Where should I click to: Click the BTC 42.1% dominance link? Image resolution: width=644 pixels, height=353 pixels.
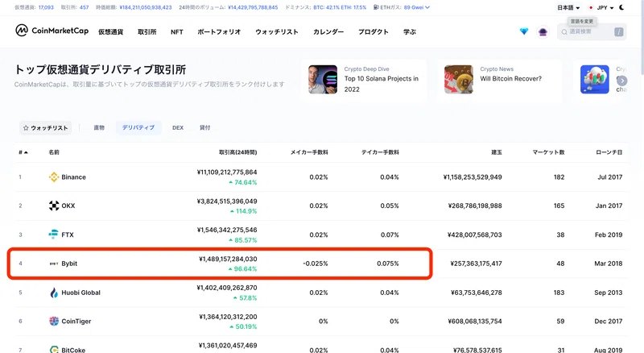[x=326, y=7]
